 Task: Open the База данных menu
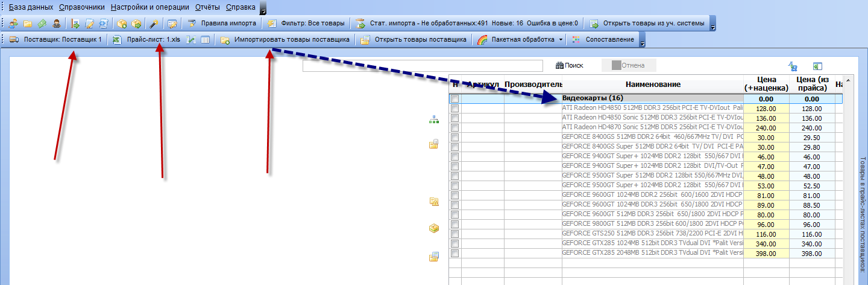[30, 7]
